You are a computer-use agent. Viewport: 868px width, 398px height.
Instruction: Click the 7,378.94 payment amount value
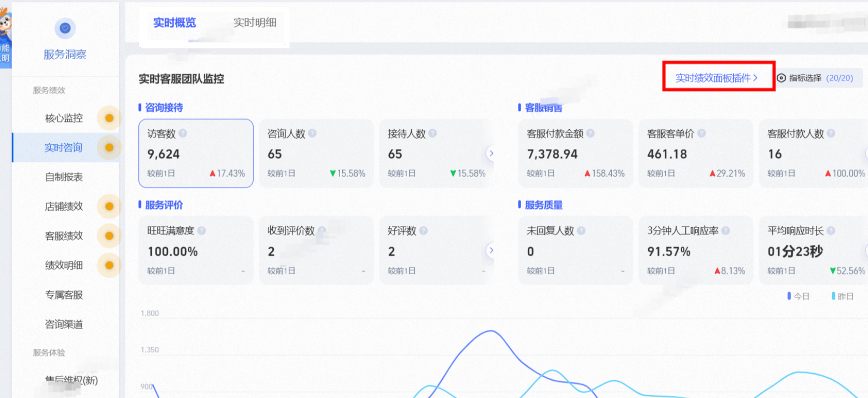(x=552, y=154)
